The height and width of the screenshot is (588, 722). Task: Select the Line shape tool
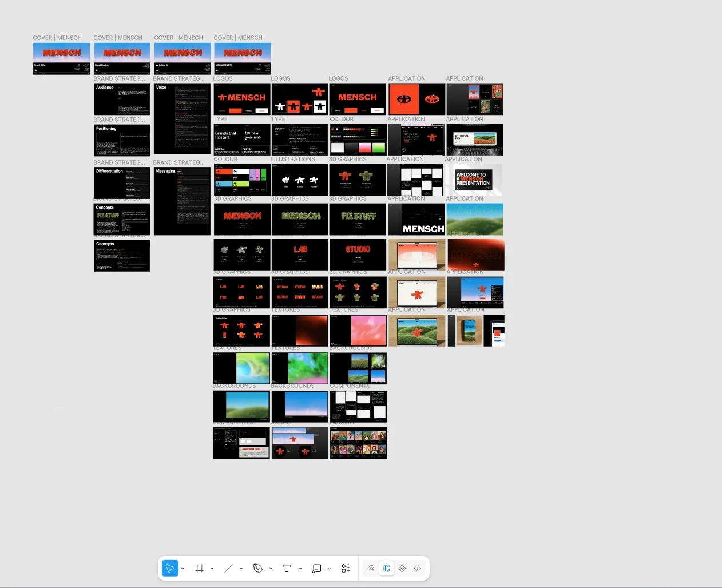coord(228,569)
